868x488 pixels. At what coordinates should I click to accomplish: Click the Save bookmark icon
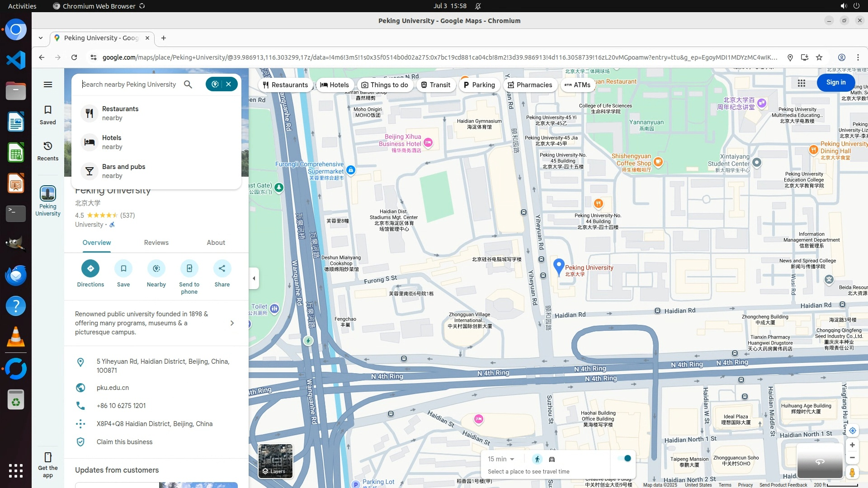123,268
